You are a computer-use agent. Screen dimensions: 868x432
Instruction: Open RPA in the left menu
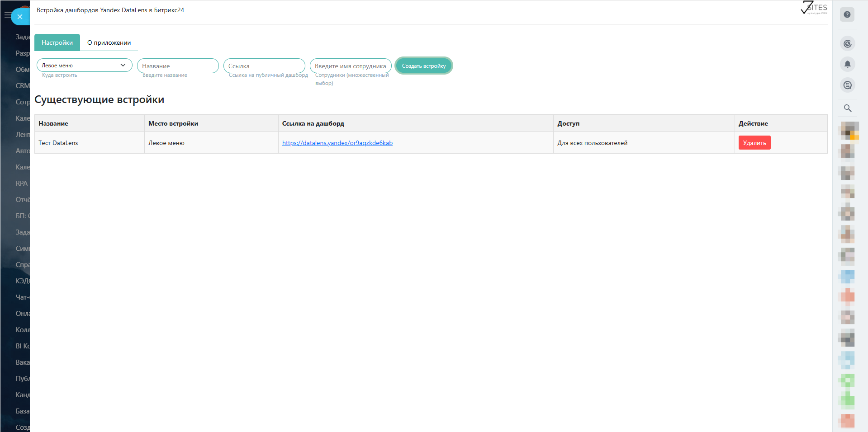pyautogui.click(x=22, y=183)
